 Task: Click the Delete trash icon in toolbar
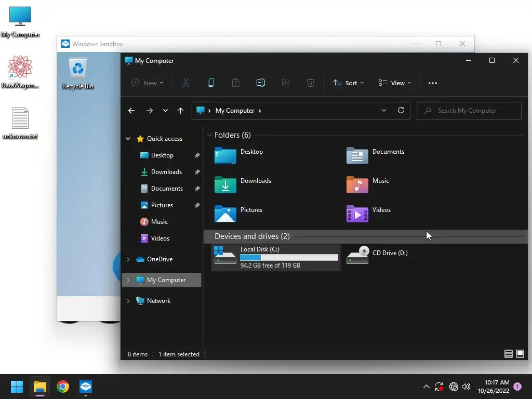point(311,83)
